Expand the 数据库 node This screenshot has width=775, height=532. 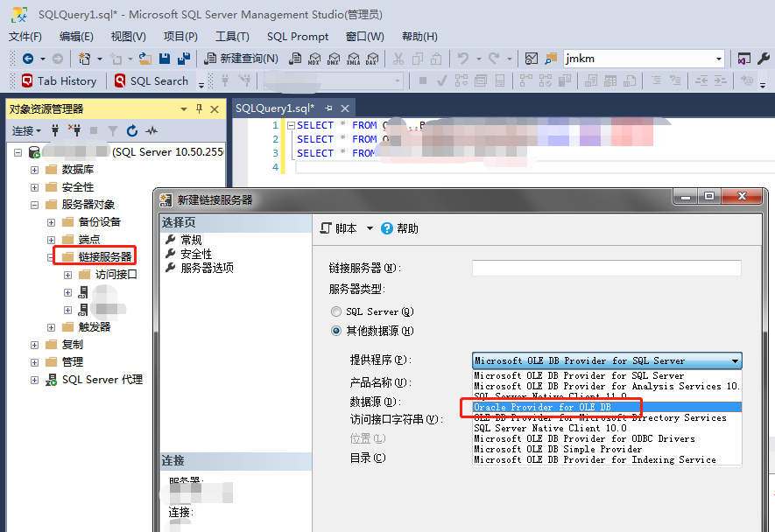coord(35,170)
